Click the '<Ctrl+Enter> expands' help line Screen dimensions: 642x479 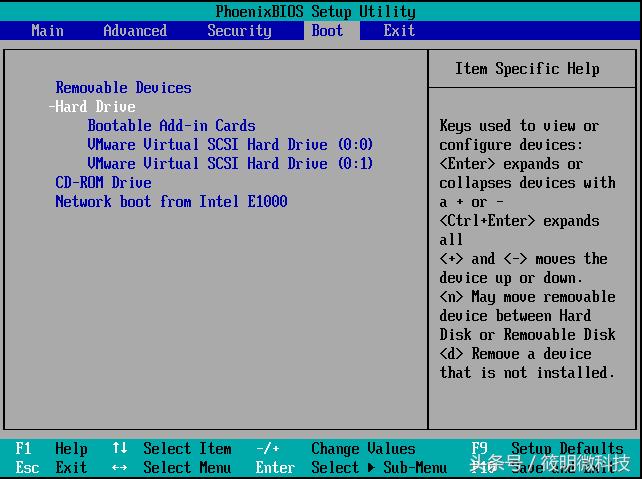click(x=520, y=221)
